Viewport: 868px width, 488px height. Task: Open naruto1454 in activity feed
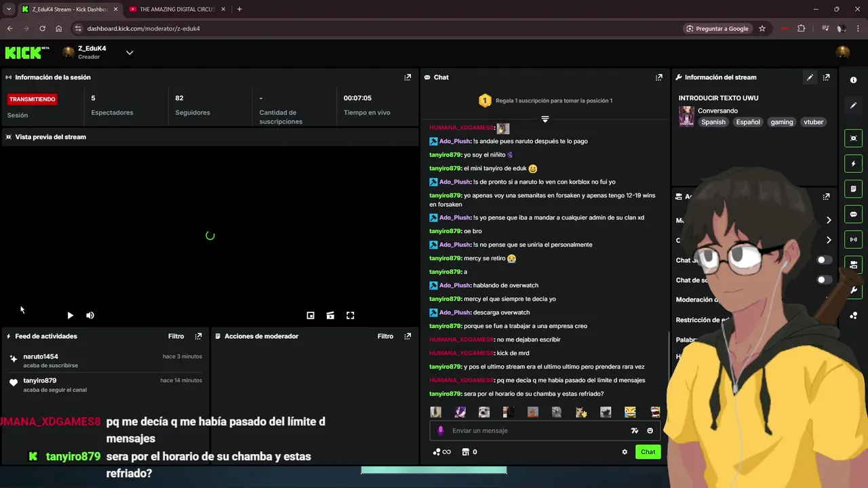coord(41,357)
